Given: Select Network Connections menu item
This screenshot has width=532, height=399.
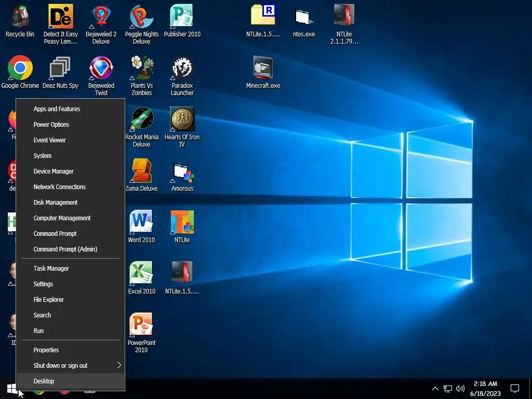Looking at the screenshot, I should click(x=71, y=187).
